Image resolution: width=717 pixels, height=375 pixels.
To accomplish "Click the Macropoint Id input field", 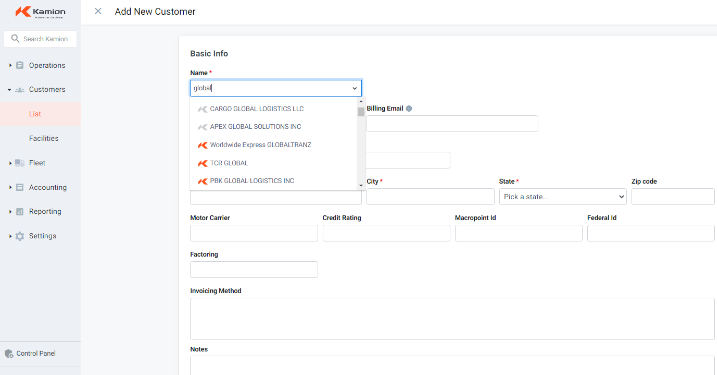I will 519,233.
